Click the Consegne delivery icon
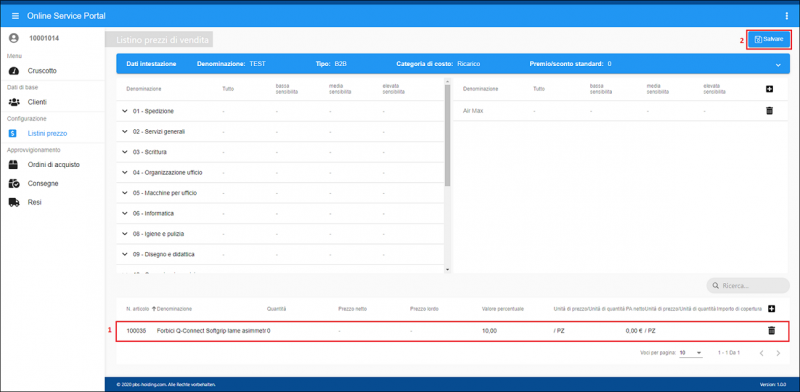 tap(14, 183)
